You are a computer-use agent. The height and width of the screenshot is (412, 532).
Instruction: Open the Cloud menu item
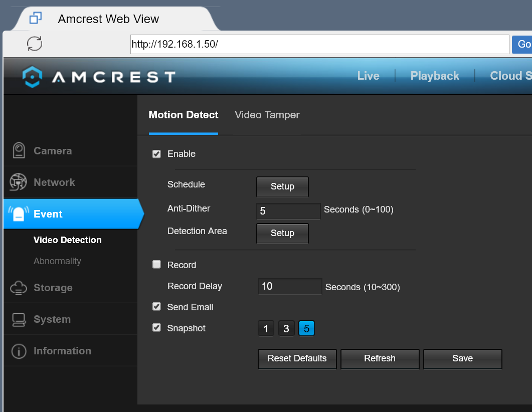pyautogui.click(x=510, y=76)
